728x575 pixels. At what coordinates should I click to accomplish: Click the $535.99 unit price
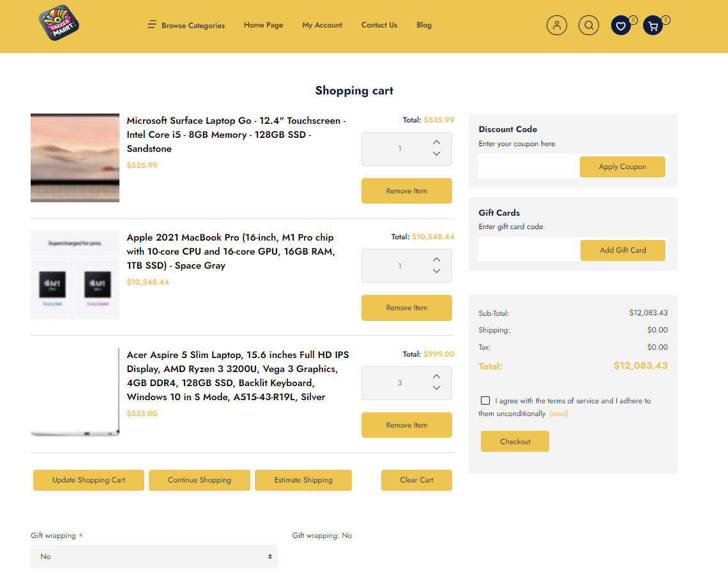pyautogui.click(x=142, y=165)
